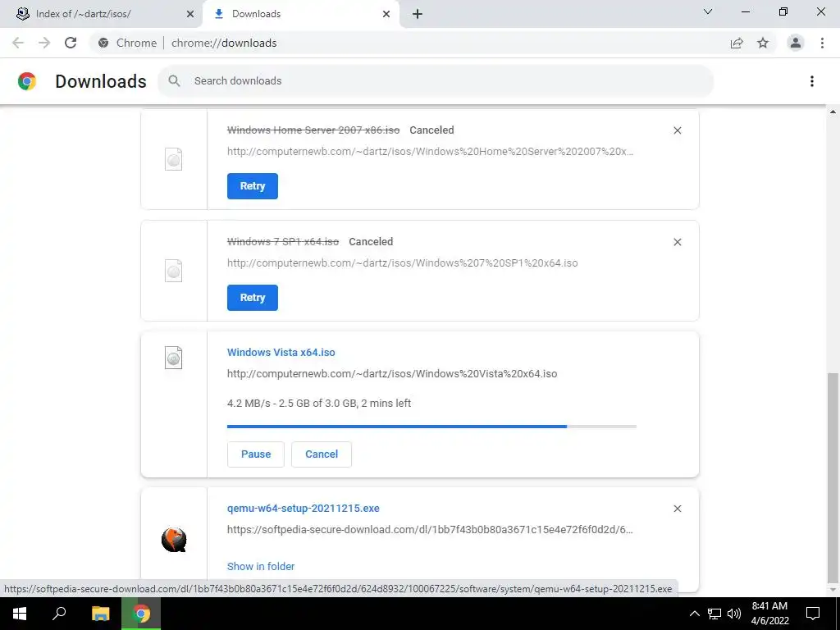Reload the downloads page
The height and width of the screenshot is (630, 840).
(x=71, y=43)
